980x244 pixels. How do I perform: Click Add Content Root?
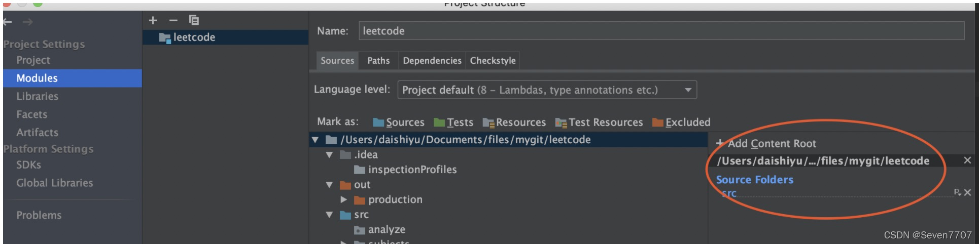(766, 144)
